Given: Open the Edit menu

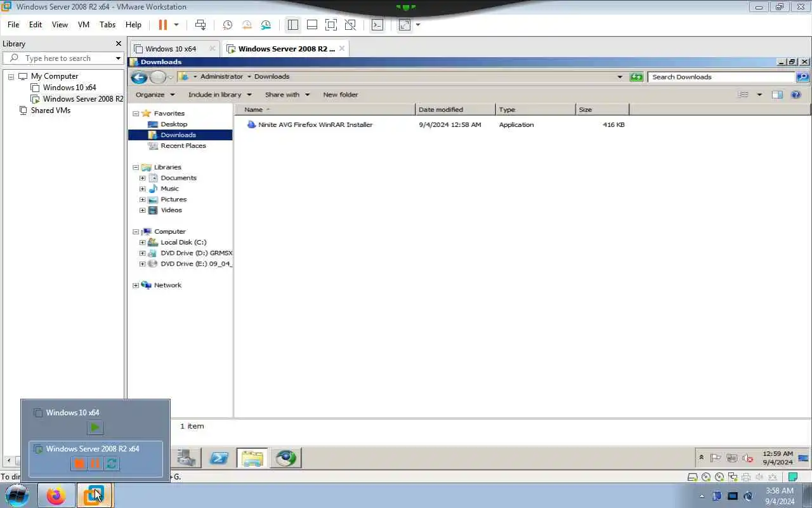Looking at the screenshot, I should (36, 25).
